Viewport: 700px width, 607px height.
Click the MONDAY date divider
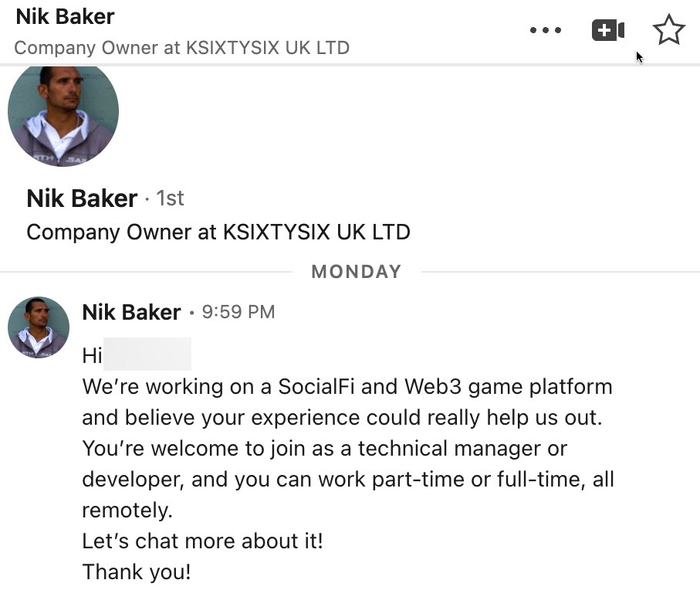356,272
